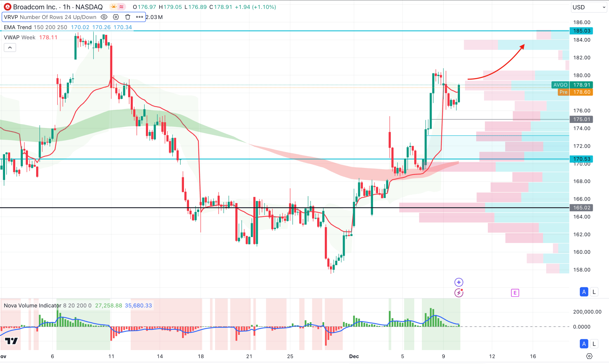Click the earnings E marker

coord(515,293)
